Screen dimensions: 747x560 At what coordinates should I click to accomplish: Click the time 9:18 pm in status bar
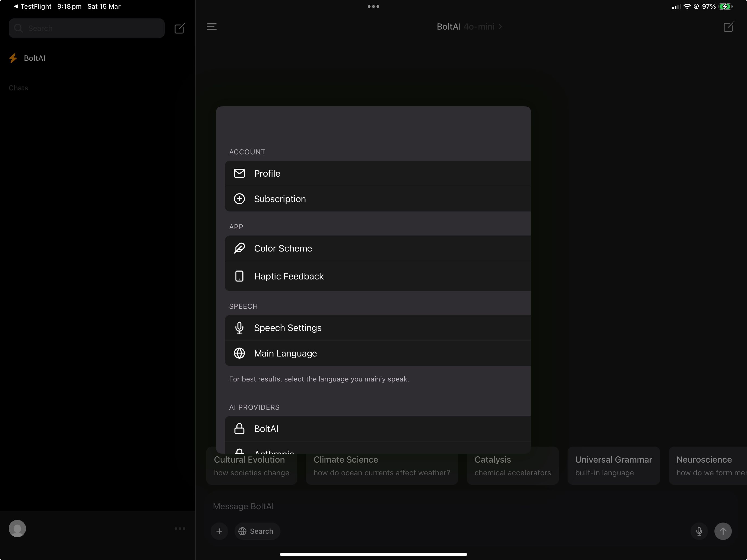(69, 7)
